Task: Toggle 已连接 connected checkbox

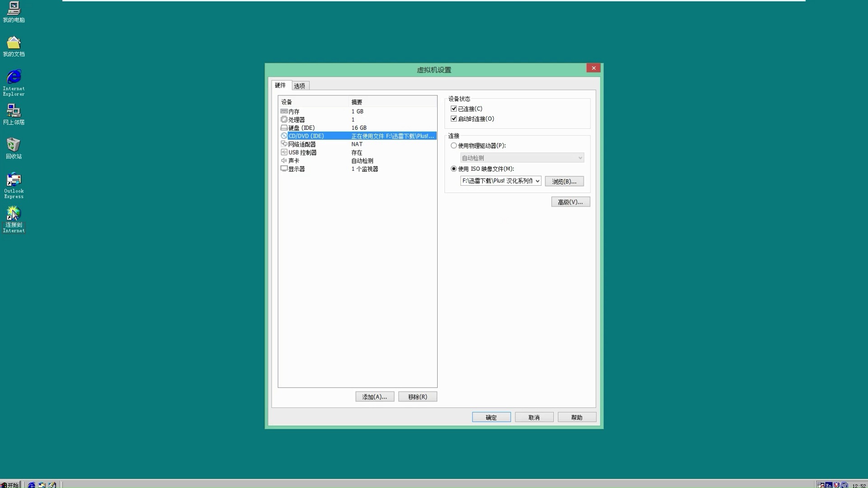Action: point(454,108)
